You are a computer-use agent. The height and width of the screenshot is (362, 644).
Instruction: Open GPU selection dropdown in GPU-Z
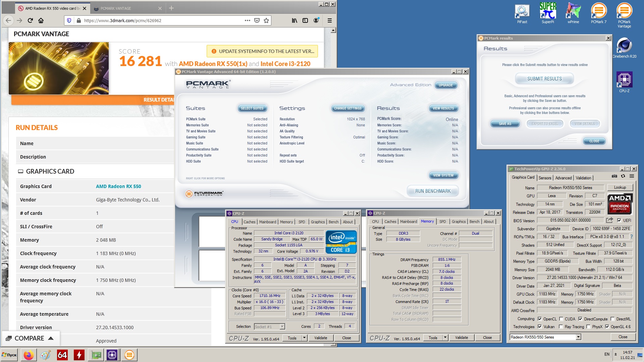click(x=578, y=337)
